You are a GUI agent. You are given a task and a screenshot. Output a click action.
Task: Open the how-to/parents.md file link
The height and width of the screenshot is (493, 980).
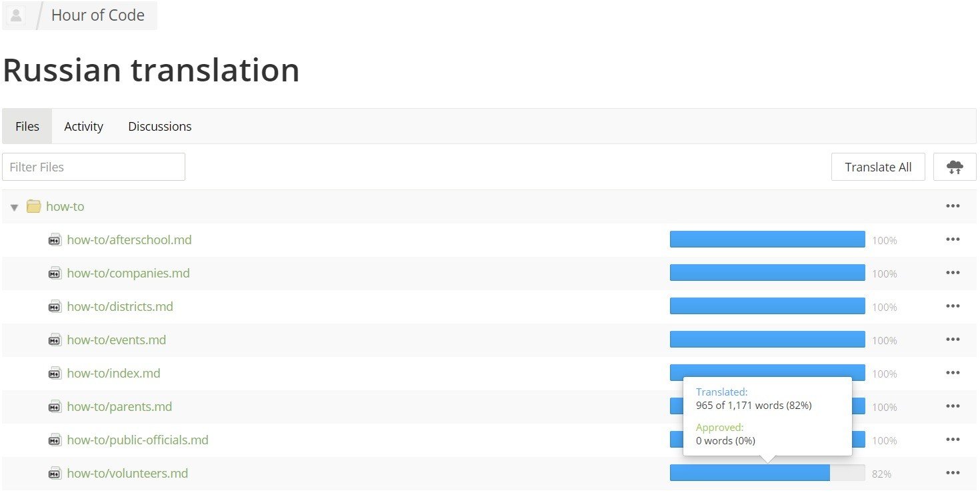(x=119, y=407)
